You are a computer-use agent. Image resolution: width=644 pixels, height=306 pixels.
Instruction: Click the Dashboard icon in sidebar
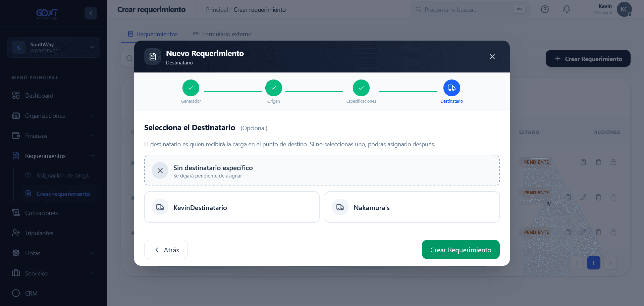(16, 95)
